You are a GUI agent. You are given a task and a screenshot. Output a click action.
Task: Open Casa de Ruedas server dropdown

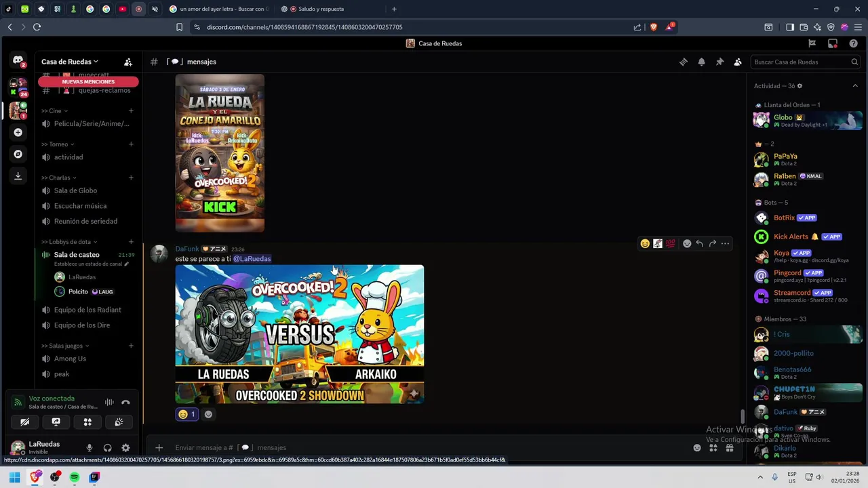[x=70, y=62]
